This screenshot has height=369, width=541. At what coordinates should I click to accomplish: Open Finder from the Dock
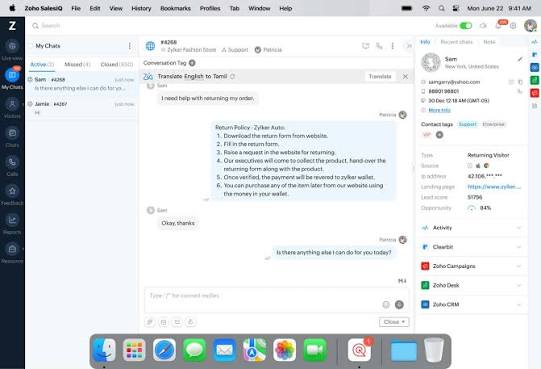pos(104,350)
